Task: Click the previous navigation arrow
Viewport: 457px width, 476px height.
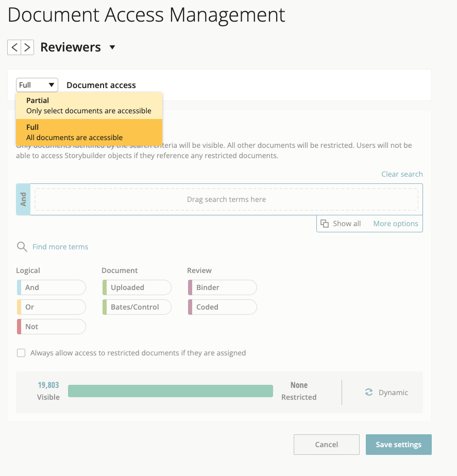Action: 14,47
